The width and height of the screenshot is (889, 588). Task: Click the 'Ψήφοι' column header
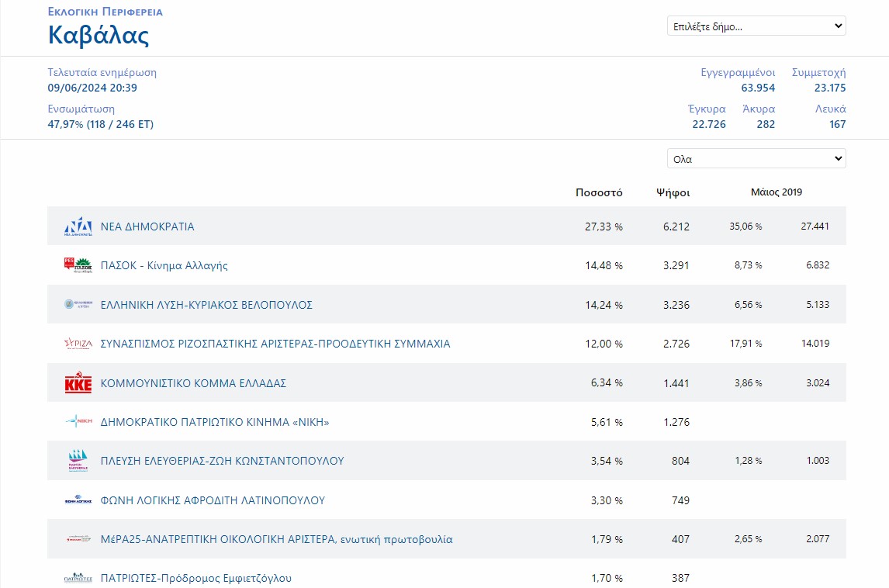click(x=673, y=192)
